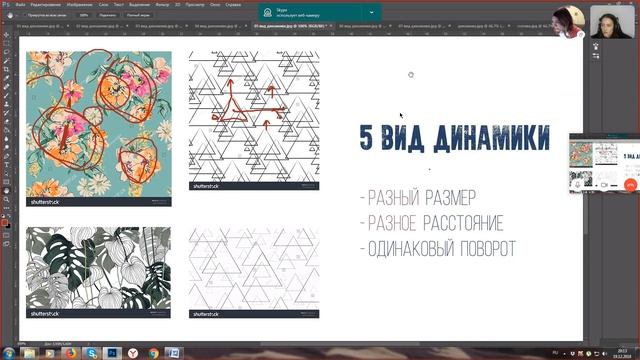
Task: Select the Path Selection tool
Action: (x=6, y=173)
